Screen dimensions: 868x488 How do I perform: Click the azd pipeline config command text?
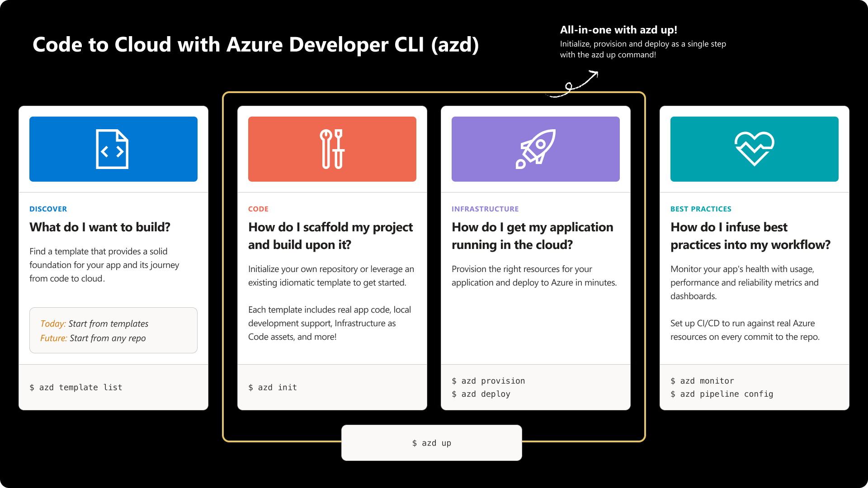click(722, 394)
